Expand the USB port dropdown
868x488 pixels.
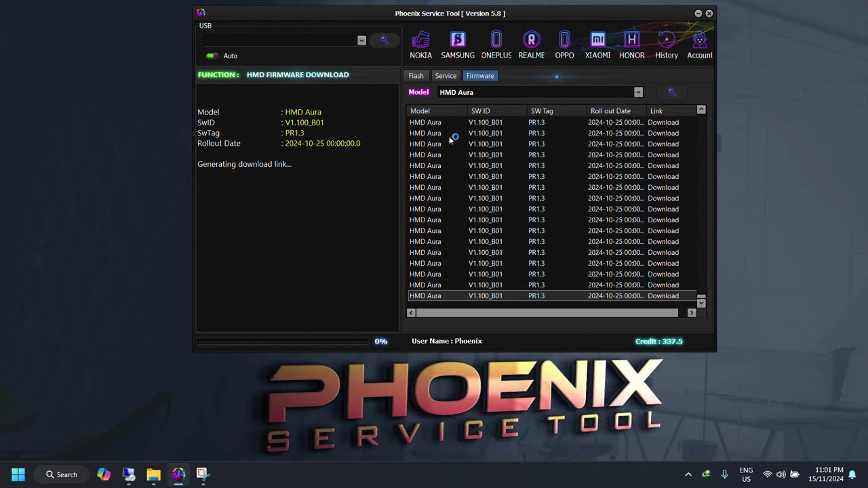361,41
